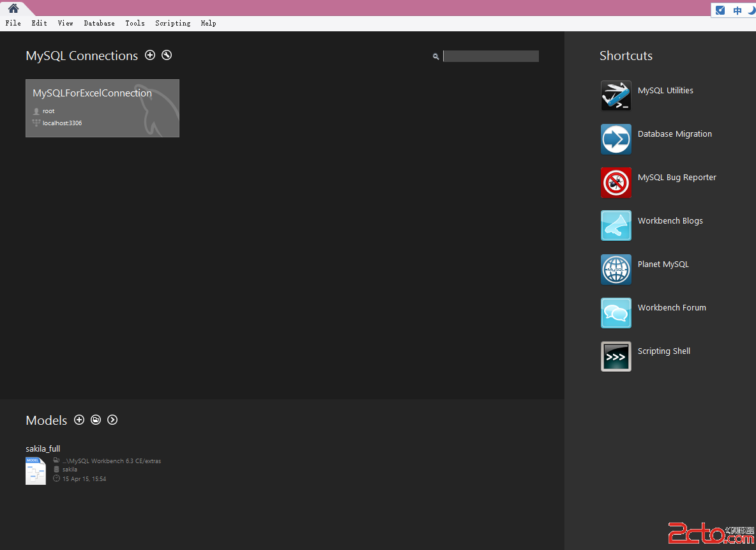
Task: Open the Database menu
Action: point(100,23)
